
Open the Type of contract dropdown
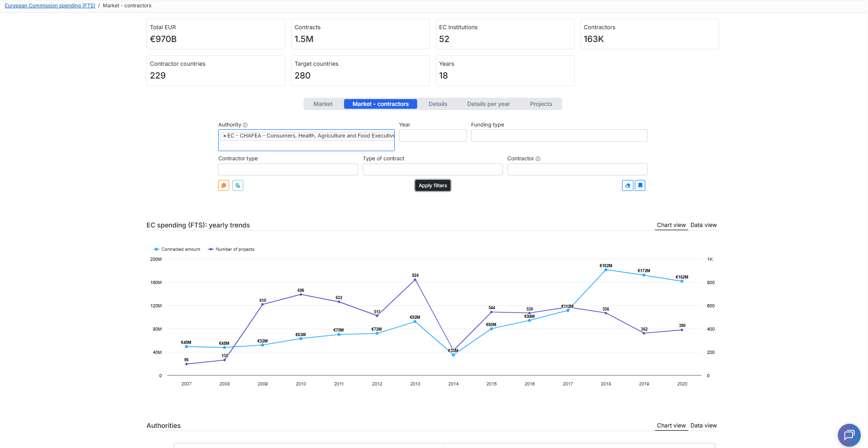pyautogui.click(x=433, y=169)
